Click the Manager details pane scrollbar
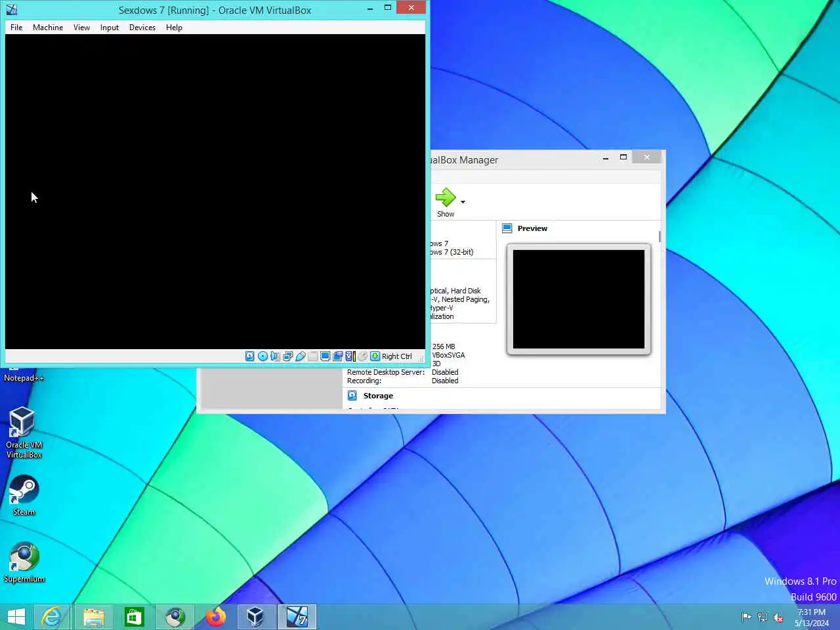Image resolution: width=840 pixels, height=630 pixels. click(x=660, y=236)
